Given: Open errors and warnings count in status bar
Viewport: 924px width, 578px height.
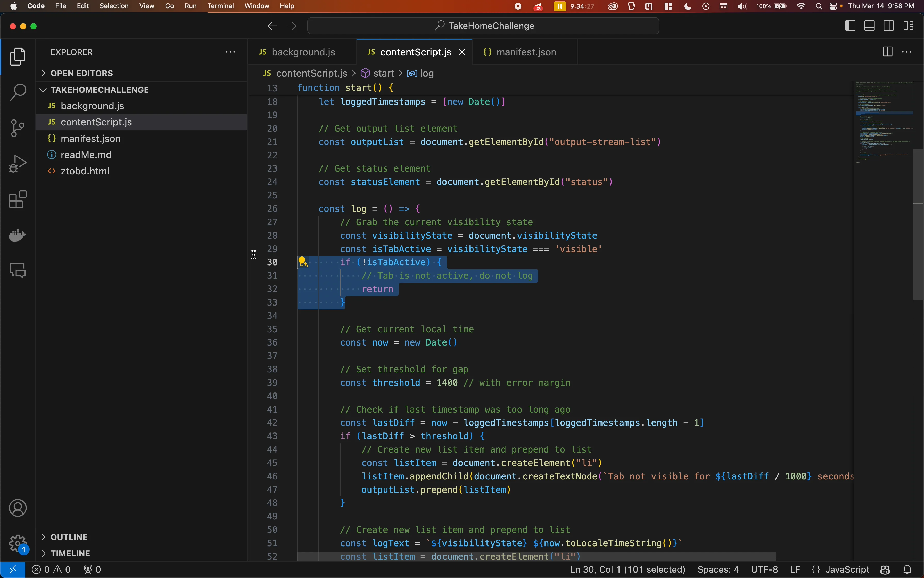Looking at the screenshot, I should coord(51,569).
